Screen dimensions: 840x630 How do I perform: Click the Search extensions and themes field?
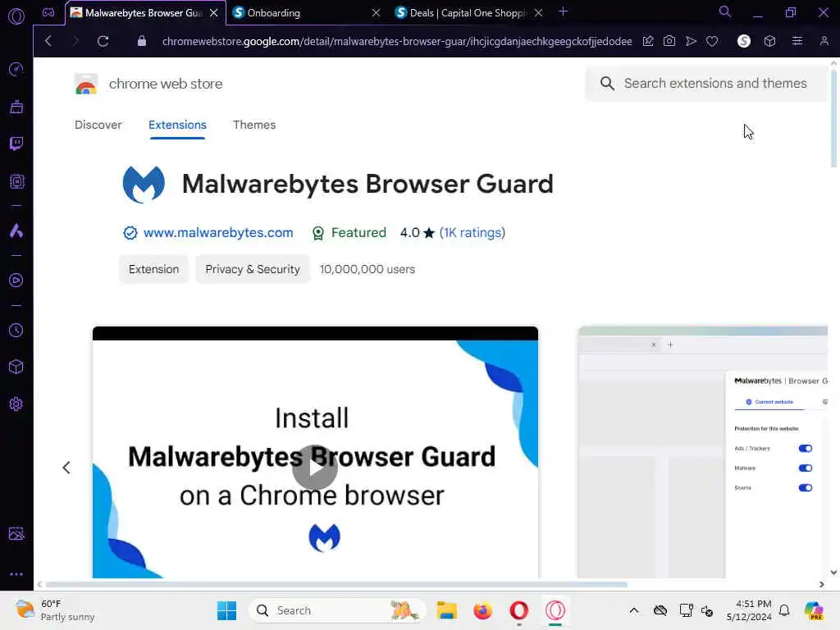click(x=706, y=84)
